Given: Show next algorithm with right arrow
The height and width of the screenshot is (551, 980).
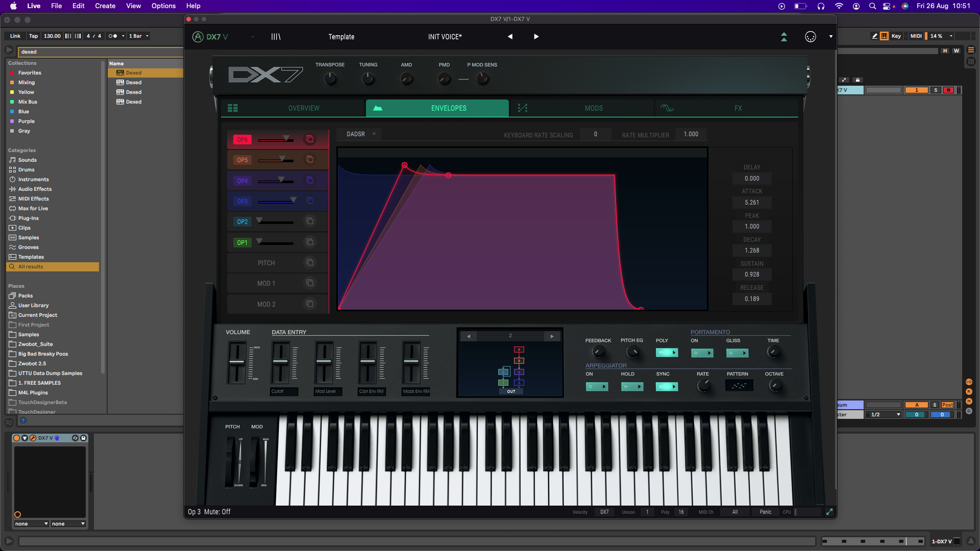Looking at the screenshot, I should point(552,336).
